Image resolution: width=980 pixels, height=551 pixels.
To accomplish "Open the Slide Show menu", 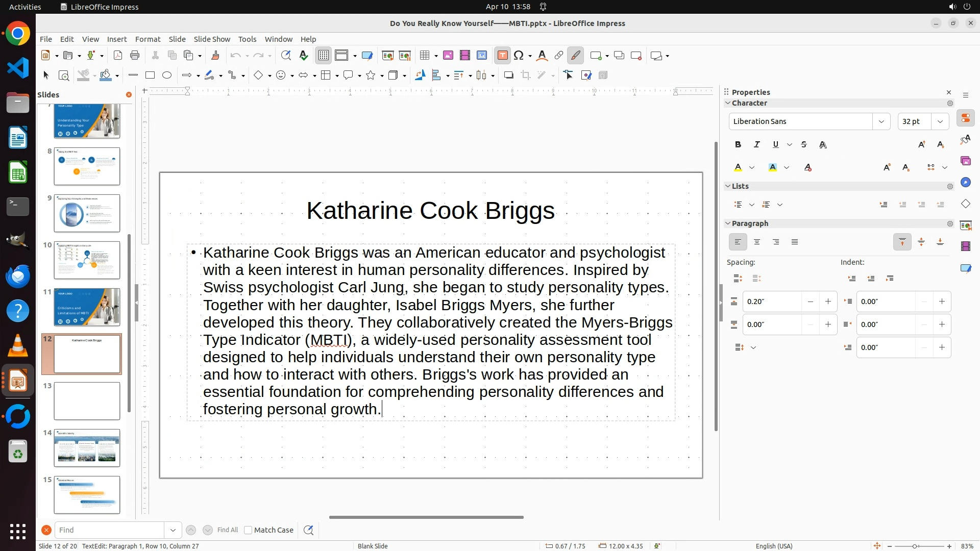I will click(x=212, y=39).
